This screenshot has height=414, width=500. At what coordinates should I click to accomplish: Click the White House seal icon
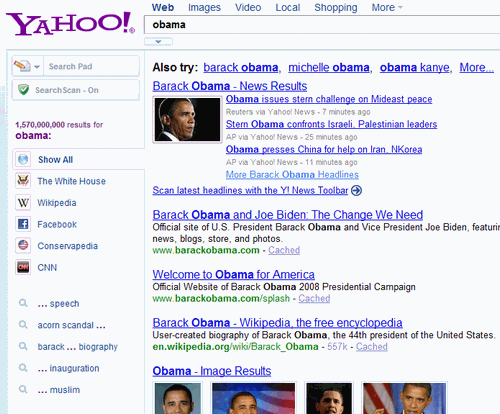(23, 181)
